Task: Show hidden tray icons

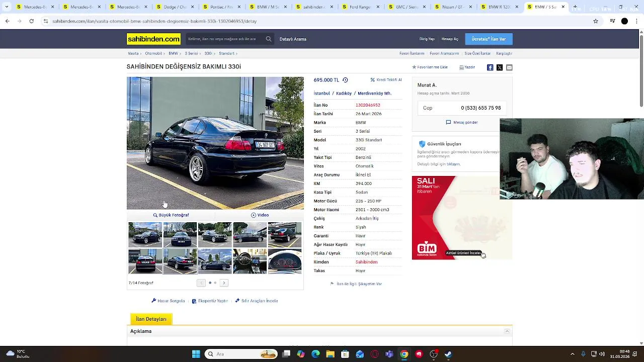Action: click(x=572, y=354)
